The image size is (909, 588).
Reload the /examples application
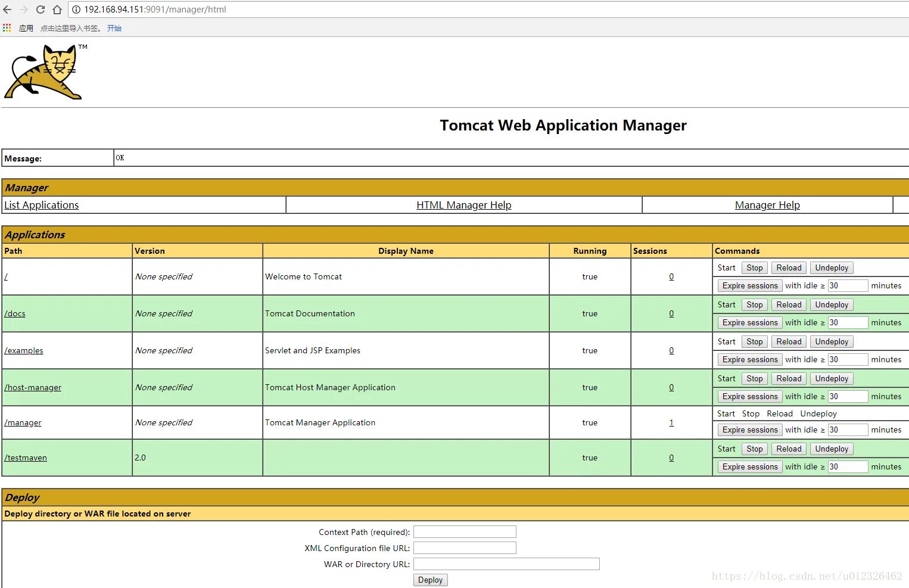click(x=789, y=342)
